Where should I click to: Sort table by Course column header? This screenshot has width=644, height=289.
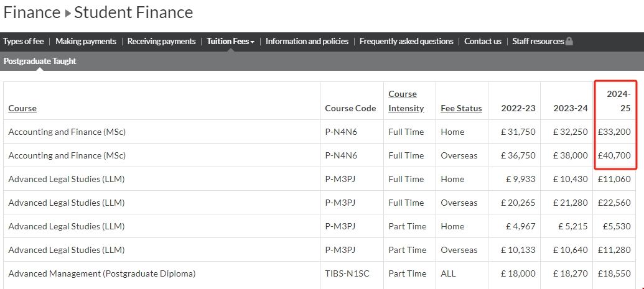point(22,108)
